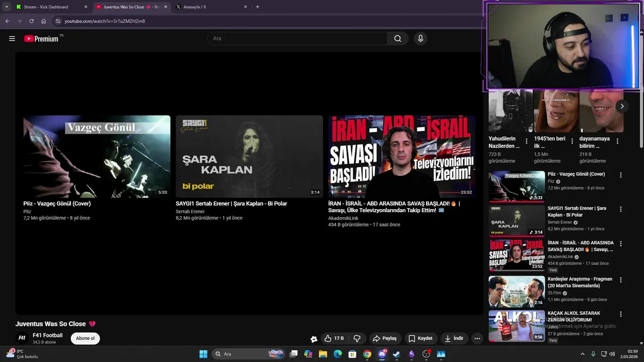Open volume control in system tray
The image size is (644, 362).
tap(612, 354)
